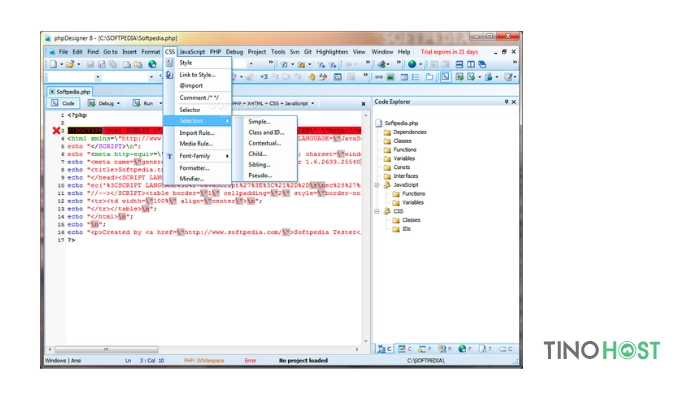
Task: Select the Softpedia.php document tab
Action: click(70, 92)
